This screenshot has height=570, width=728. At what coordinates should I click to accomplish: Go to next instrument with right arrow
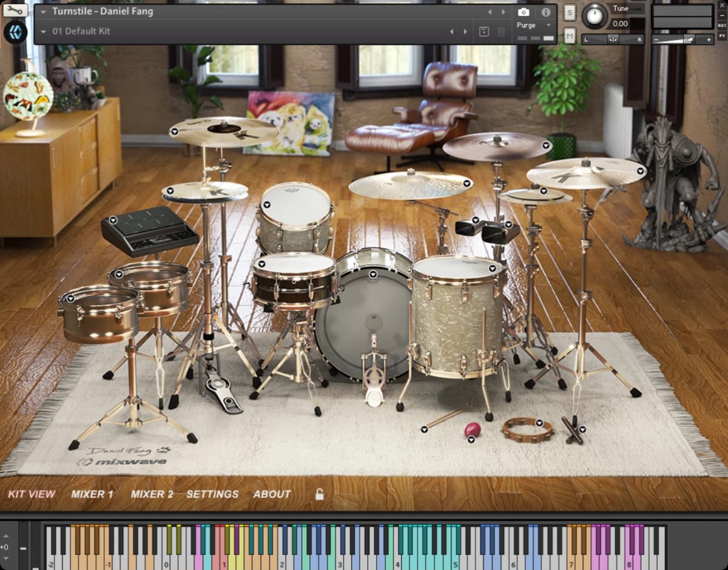click(504, 12)
